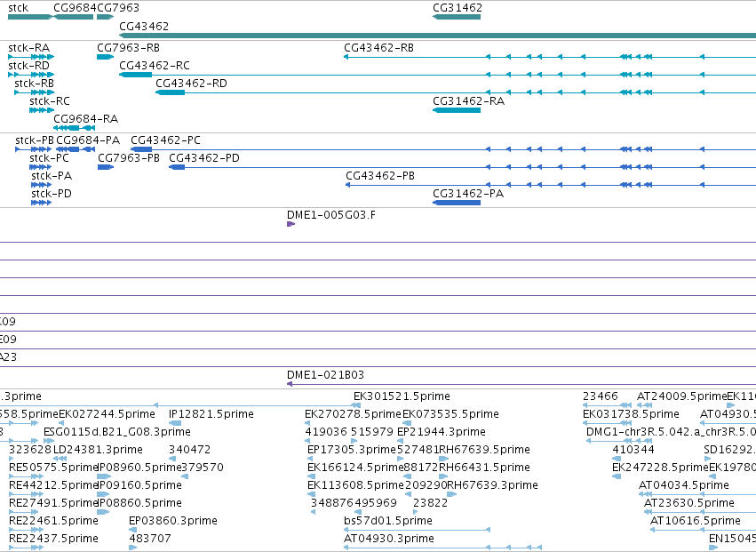Select EST label EK113608.5prime
Image resolution: width=756 pixels, height=552 pixels.
click(355, 485)
